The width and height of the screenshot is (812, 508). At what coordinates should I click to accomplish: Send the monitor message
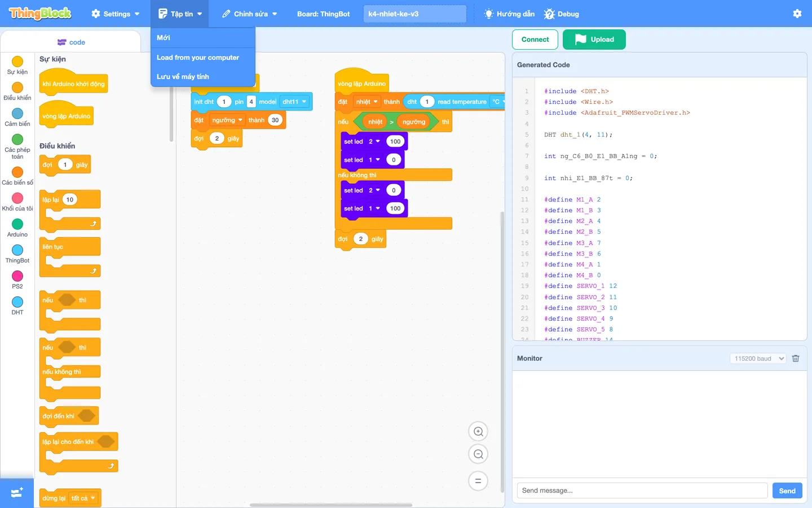point(787,491)
